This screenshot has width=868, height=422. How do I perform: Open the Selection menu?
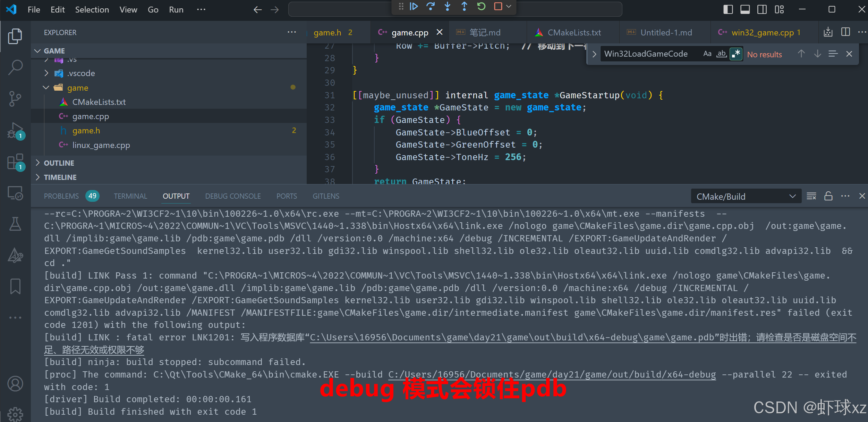tap(92, 10)
